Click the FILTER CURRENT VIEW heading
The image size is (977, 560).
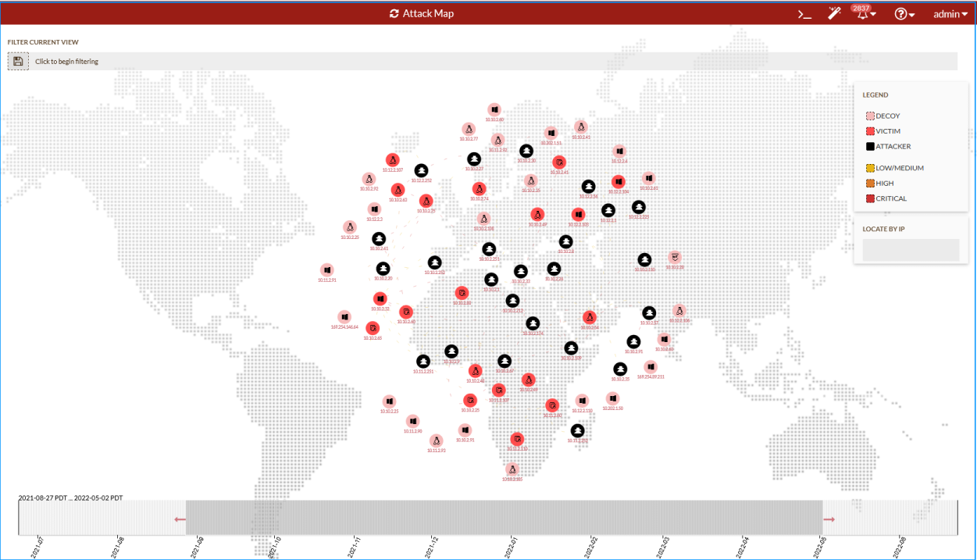(42, 41)
